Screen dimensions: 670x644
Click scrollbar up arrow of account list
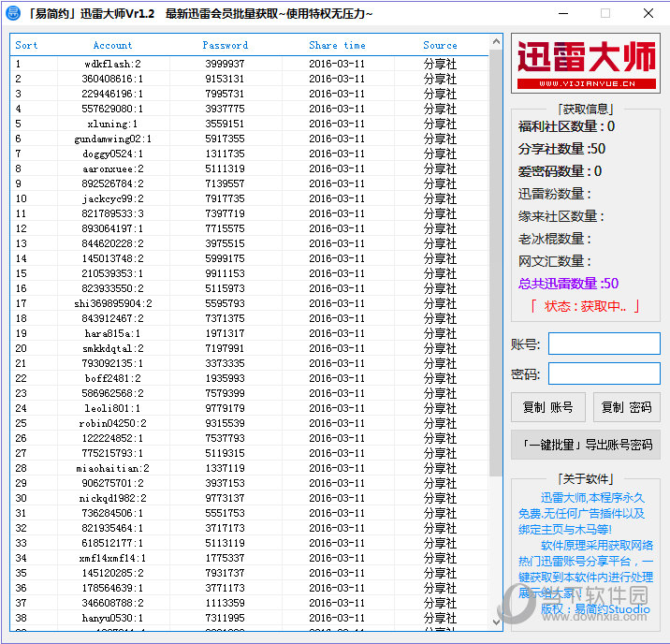(x=496, y=41)
